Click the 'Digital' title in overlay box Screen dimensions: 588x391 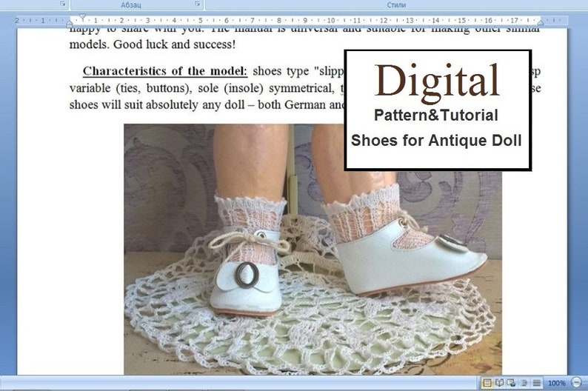437,82
